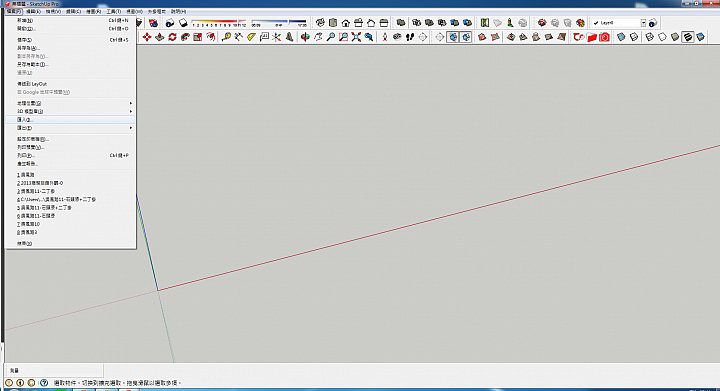The width and height of the screenshot is (720, 391).
Task: Adjust the shadow time-of-day slider
Action: tap(279, 22)
